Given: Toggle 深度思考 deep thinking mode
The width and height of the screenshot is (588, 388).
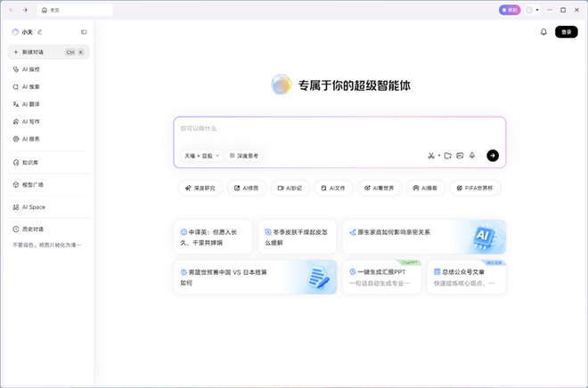Looking at the screenshot, I should pos(243,156).
